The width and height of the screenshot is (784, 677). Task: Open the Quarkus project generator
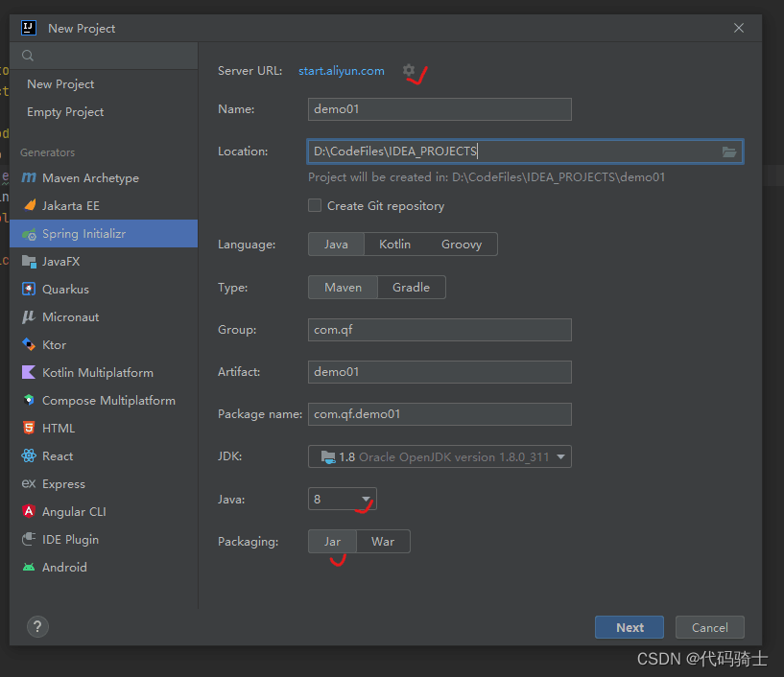(67, 289)
